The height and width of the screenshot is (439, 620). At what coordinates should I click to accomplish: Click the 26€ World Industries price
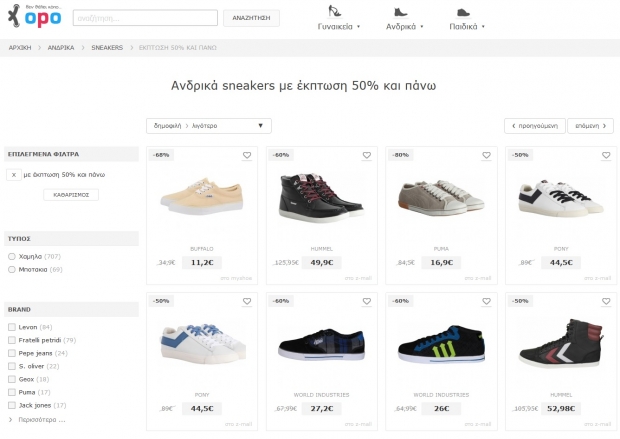(441, 409)
